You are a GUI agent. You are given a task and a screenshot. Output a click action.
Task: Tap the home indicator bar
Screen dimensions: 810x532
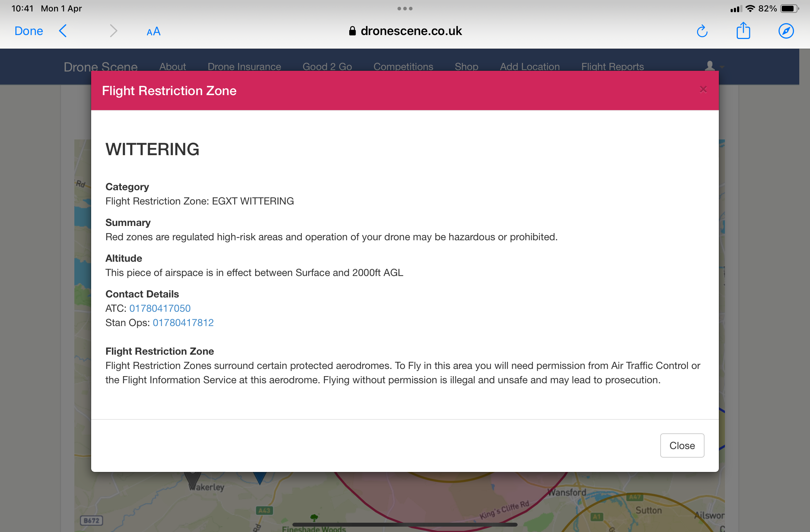(x=405, y=524)
